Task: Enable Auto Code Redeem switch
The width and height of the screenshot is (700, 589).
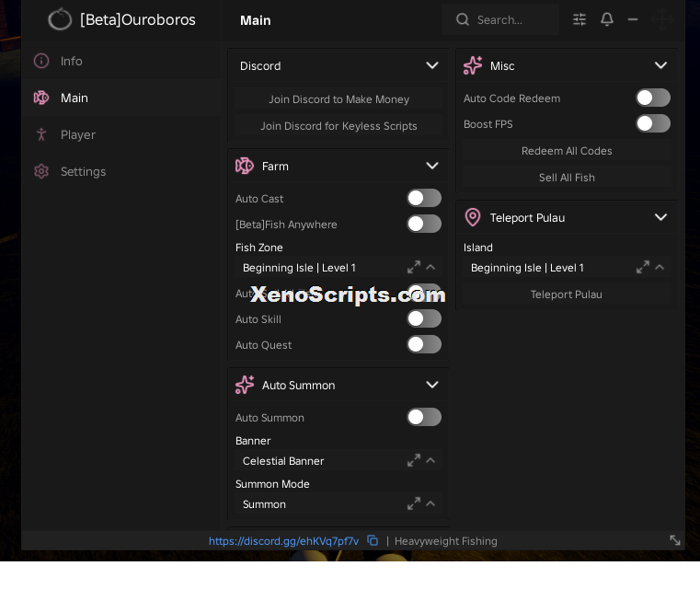Action: tap(653, 98)
